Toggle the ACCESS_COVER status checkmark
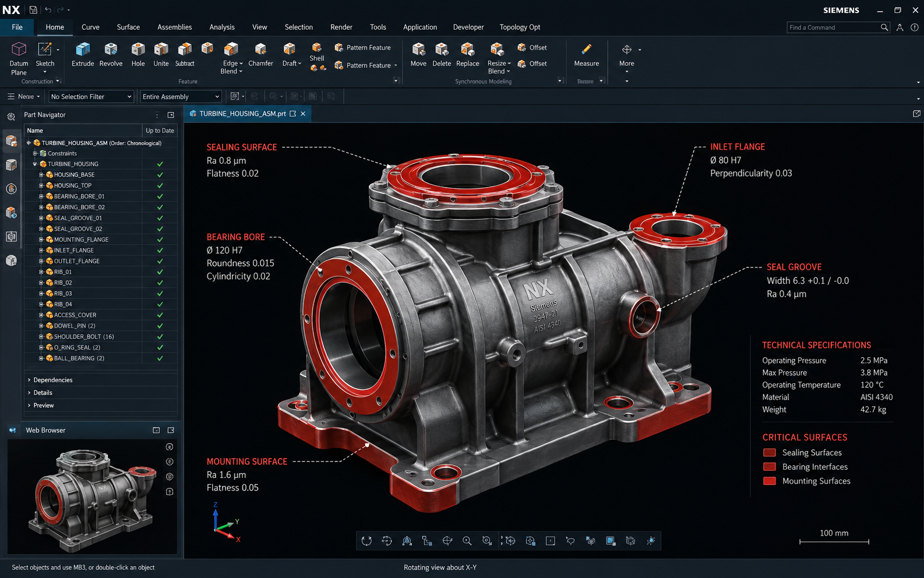924x578 pixels. [160, 315]
